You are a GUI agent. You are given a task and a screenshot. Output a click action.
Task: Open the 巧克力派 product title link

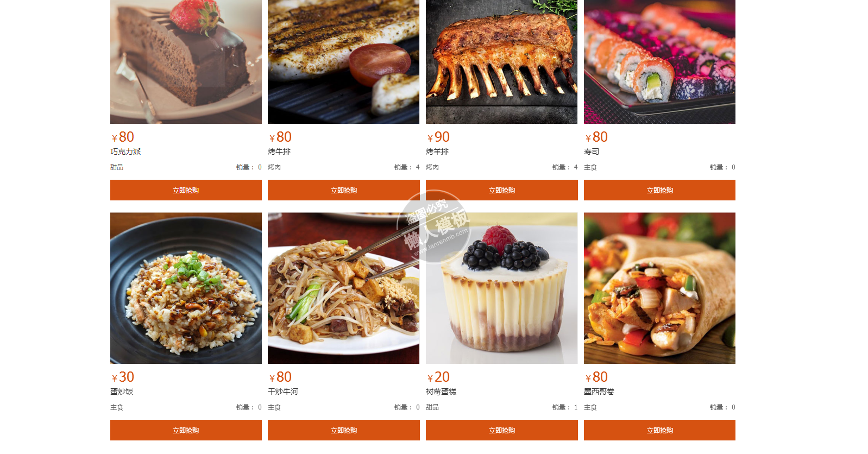click(x=125, y=152)
